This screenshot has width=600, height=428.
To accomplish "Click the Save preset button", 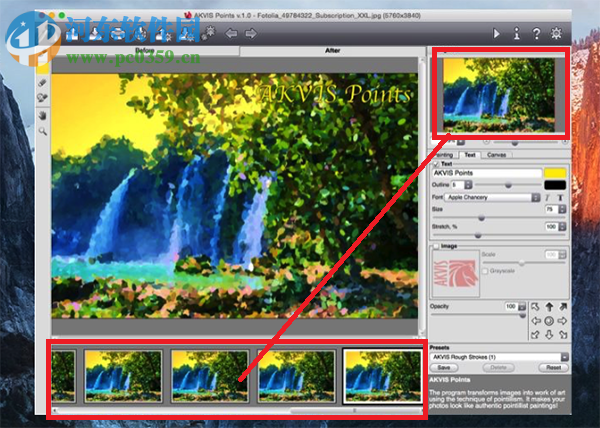I will [x=444, y=368].
